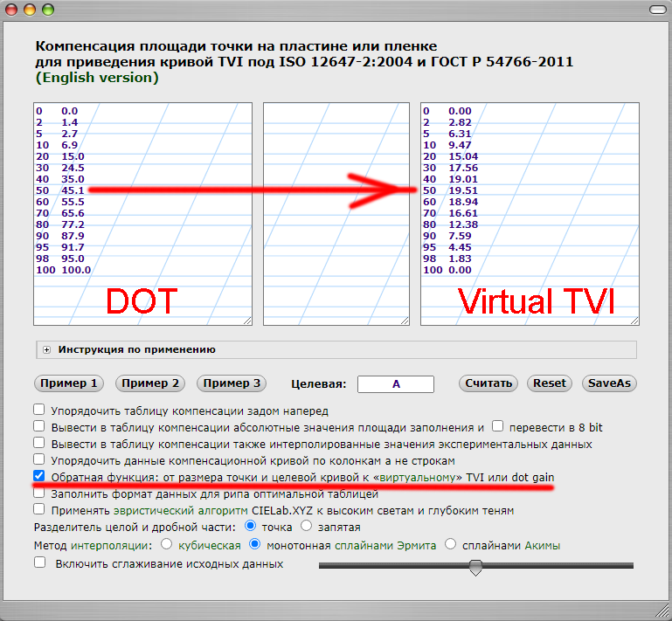This screenshot has width=672, height=621.
Task: Choose кубическая interpolation method
Action: [166, 544]
